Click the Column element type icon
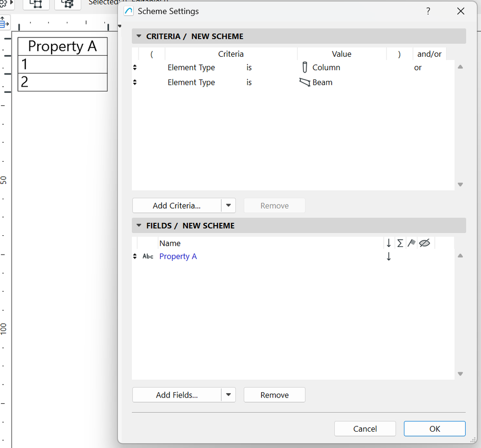 [x=305, y=67]
